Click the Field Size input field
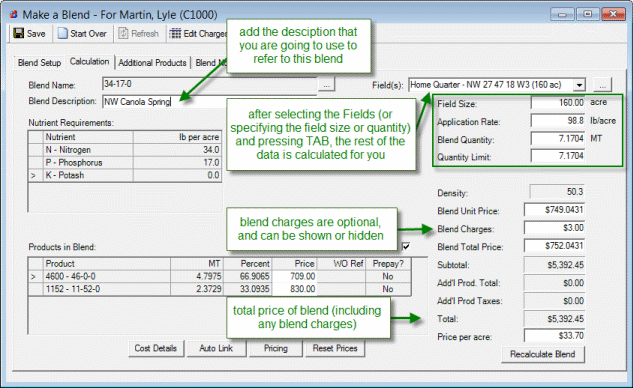The height and width of the screenshot is (388, 633). point(558,103)
